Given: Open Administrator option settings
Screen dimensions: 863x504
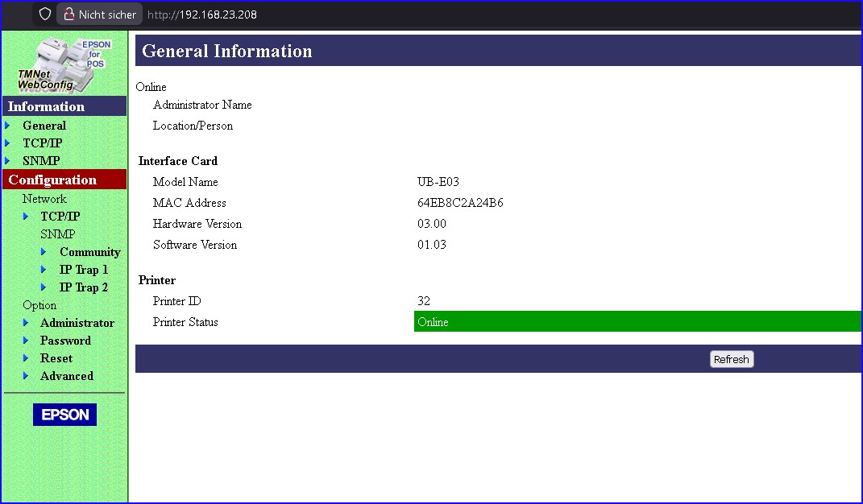Looking at the screenshot, I should (77, 323).
